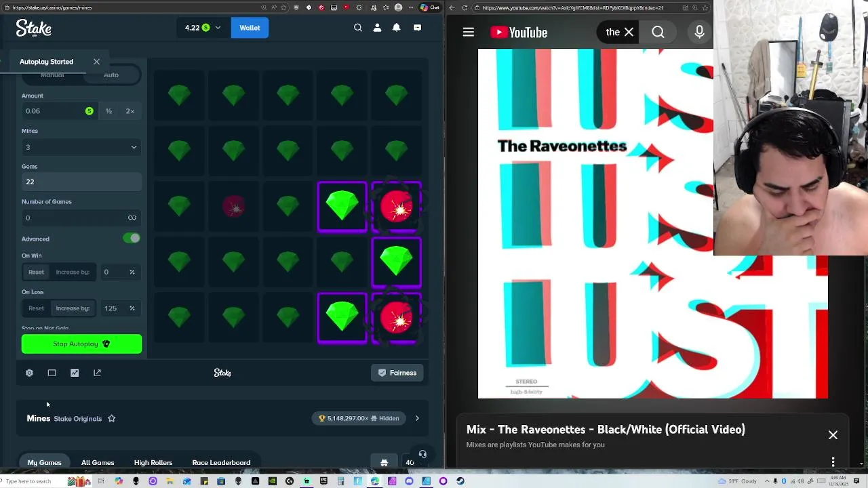The width and height of the screenshot is (868, 488).
Task: Open the Stake user profile icon
Action: pyautogui.click(x=377, y=28)
